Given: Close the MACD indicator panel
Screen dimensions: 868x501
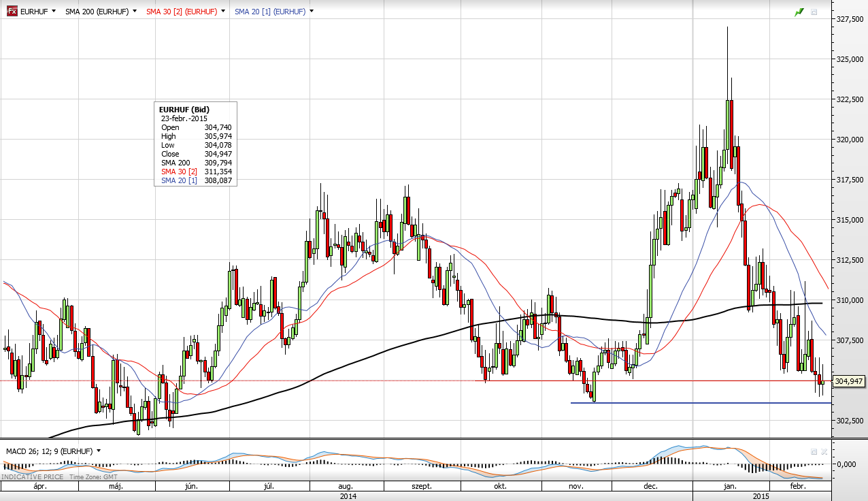Looking at the screenshot, I should [x=824, y=451].
